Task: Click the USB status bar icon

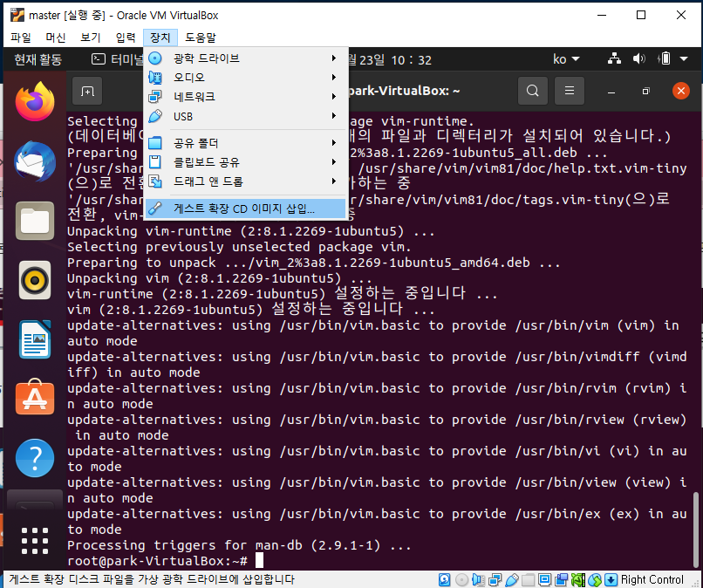Action: coord(512,580)
